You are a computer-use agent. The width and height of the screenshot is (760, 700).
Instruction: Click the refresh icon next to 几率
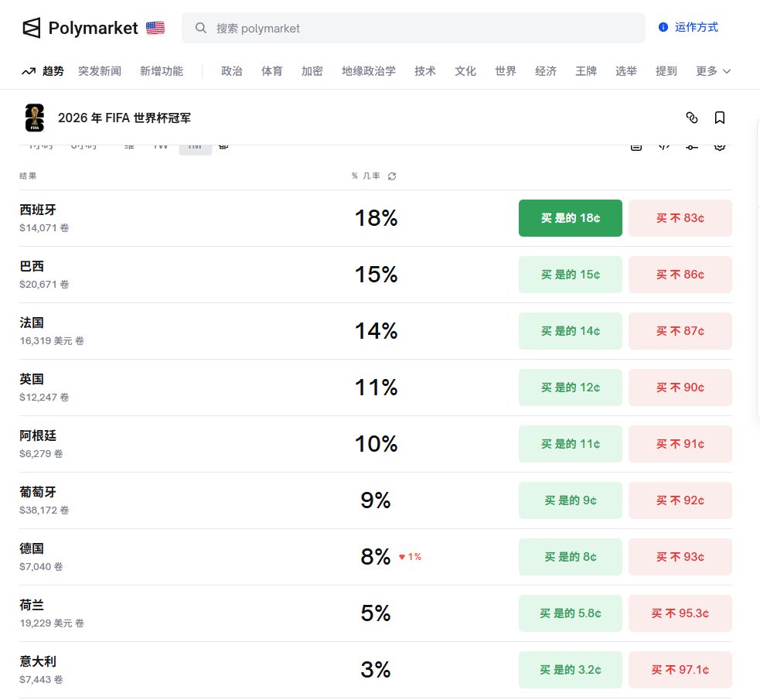(392, 176)
